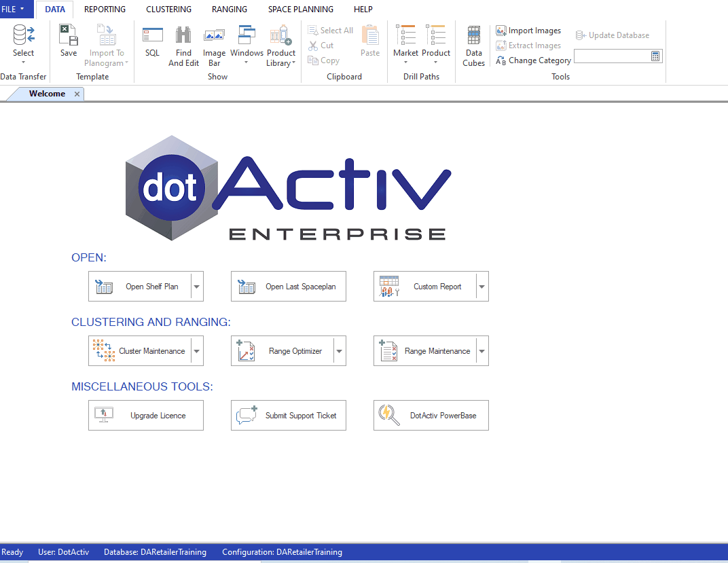Screen dimensions: 728x563
Task: Open the FILE menu dropdown
Action: tap(16, 9)
